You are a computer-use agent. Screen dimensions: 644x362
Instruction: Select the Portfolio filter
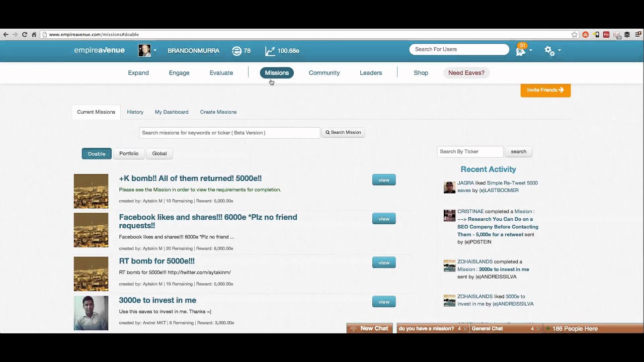tap(129, 154)
